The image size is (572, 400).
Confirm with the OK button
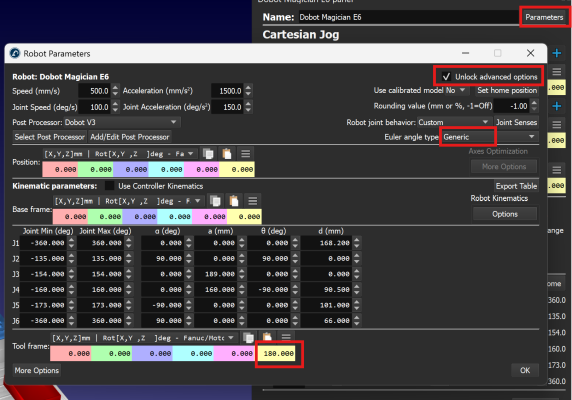pyautogui.click(x=525, y=370)
